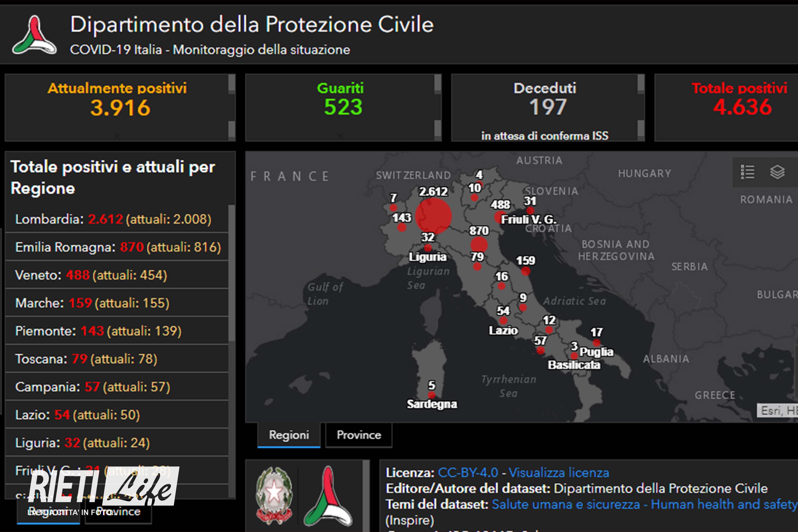
Task: Click Protezione Civile logo in header
Action: coord(34,35)
